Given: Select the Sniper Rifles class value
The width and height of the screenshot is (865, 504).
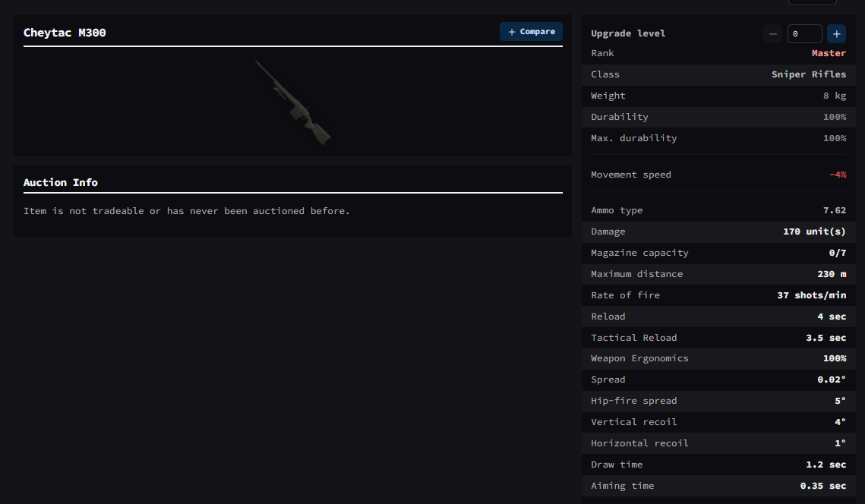Looking at the screenshot, I should click(x=809, y=74).
